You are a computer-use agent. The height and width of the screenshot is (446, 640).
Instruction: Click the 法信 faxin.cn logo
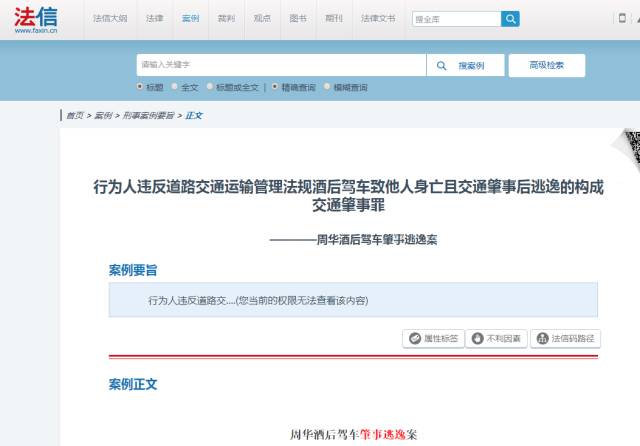(36, 20)
